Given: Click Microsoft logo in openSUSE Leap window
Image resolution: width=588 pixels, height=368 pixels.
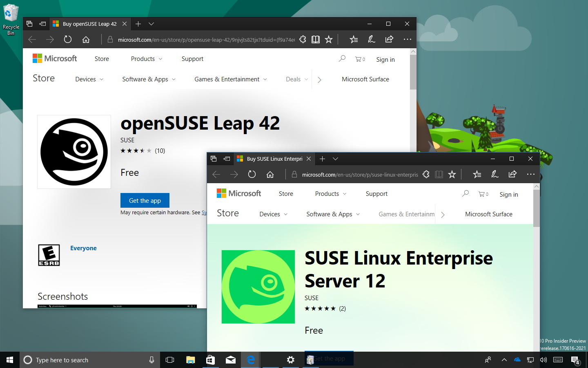Looking at the screenshot, I should (55, 58).
